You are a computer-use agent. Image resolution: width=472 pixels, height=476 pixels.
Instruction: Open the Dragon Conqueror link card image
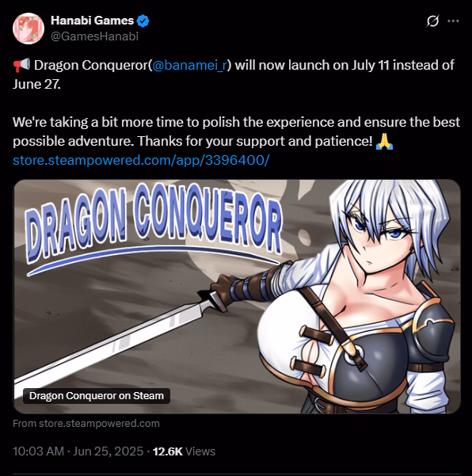coord(237,296)
